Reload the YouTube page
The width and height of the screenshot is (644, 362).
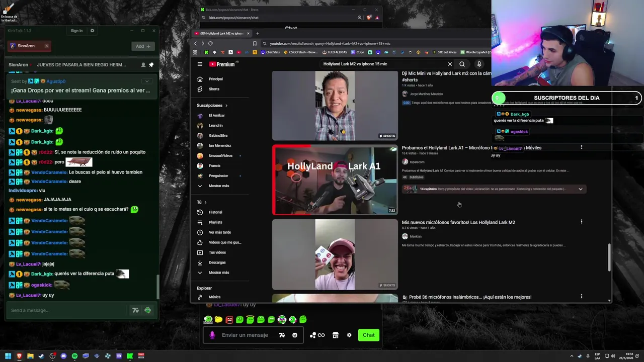pyautogui.click(x=210, y=44)
